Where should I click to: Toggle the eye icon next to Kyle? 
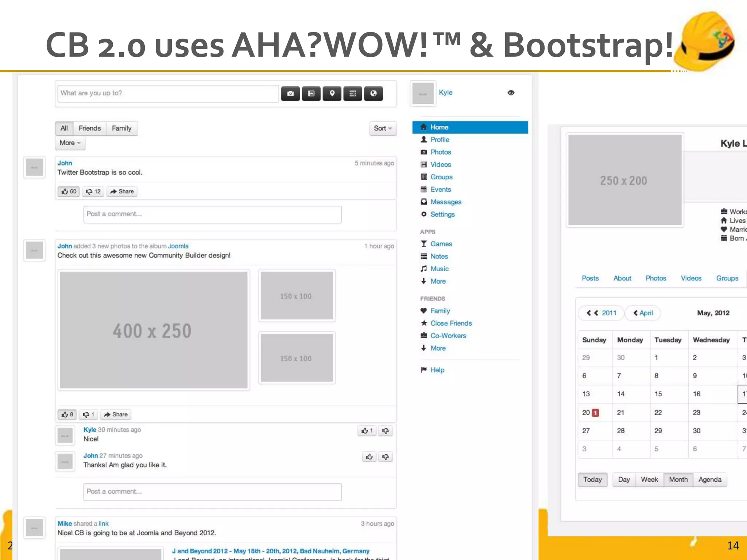pyautogui.click(x=511, y=93)
